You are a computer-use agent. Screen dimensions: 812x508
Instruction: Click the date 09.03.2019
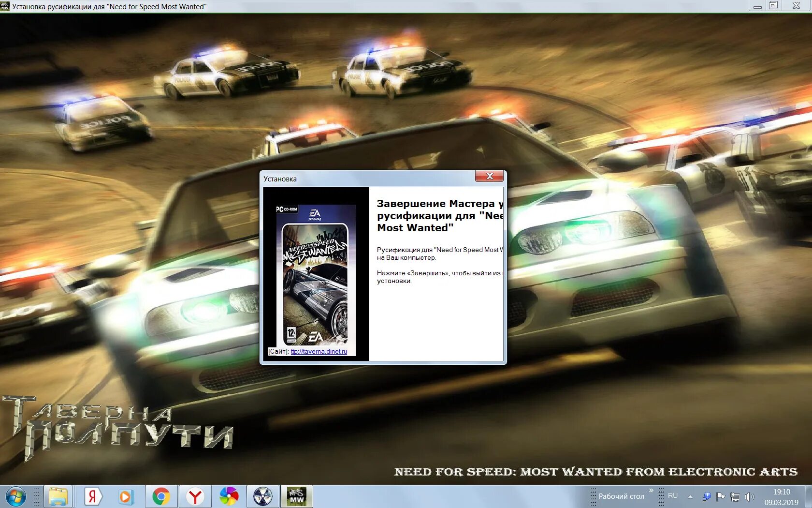pos(782,502)
